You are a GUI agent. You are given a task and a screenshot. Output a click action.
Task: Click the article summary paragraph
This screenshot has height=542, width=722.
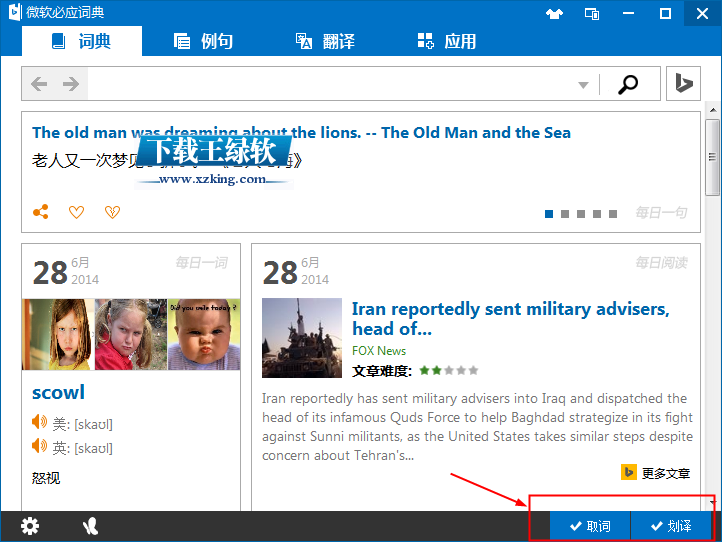(477, 427)
